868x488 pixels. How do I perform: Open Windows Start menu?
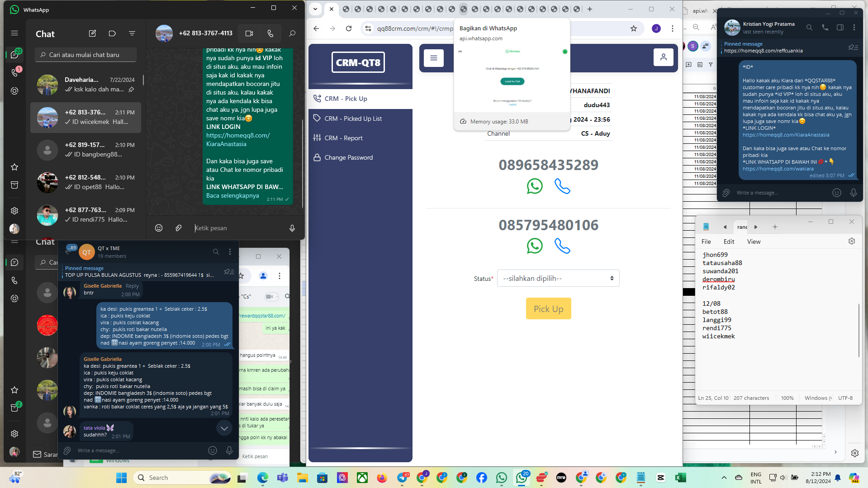click(121, 478)
